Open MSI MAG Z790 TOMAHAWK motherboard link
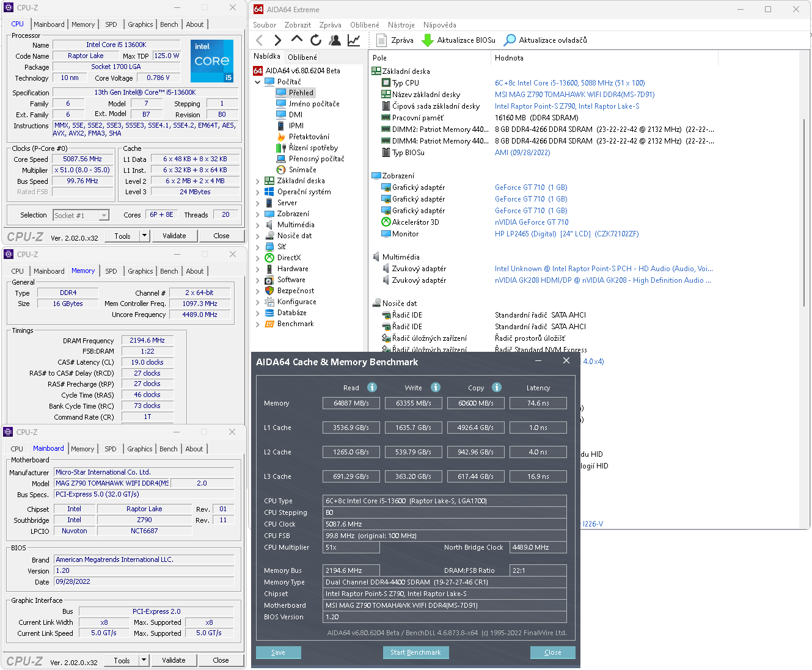This screenshot has height=670, width=812. (x=574, y=95)
